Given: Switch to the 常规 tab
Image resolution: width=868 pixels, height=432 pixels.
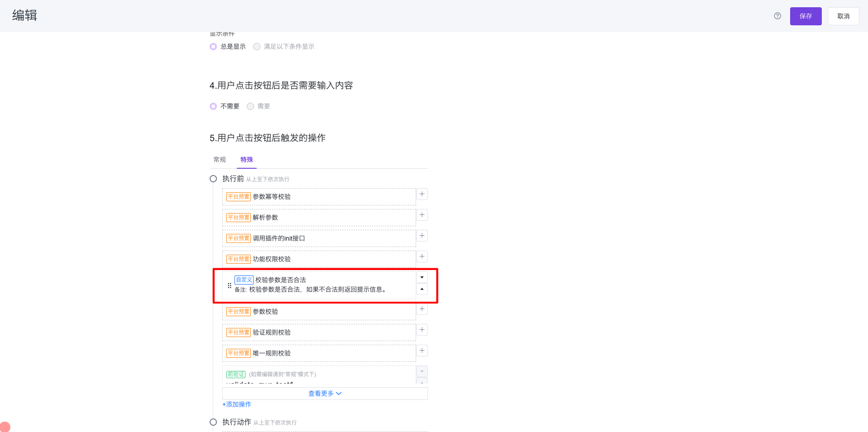Looking at the screenshot, I should [220, 159].
